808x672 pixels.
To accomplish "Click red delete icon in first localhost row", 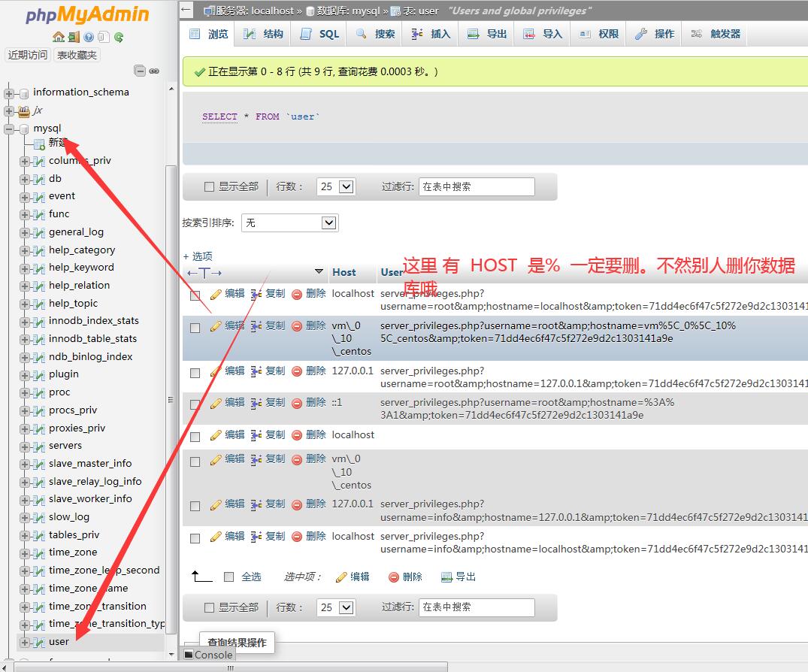I will 297,295.
